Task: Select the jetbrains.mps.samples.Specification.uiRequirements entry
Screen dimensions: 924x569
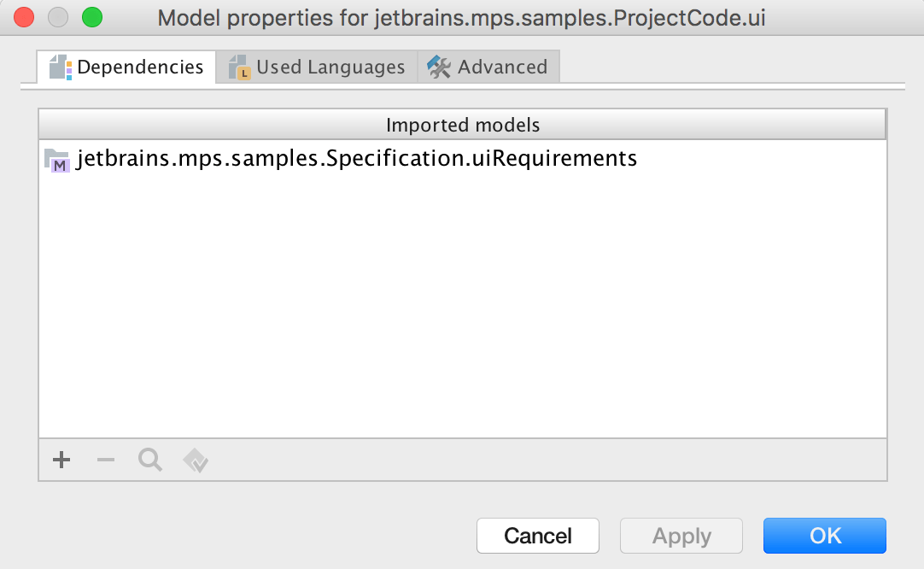Action: (357, 159)
